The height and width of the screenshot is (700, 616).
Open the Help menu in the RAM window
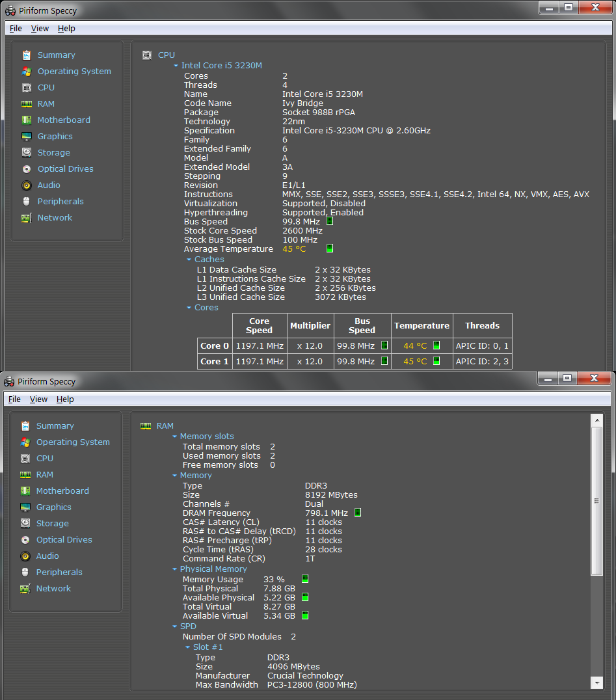(65, 399)
